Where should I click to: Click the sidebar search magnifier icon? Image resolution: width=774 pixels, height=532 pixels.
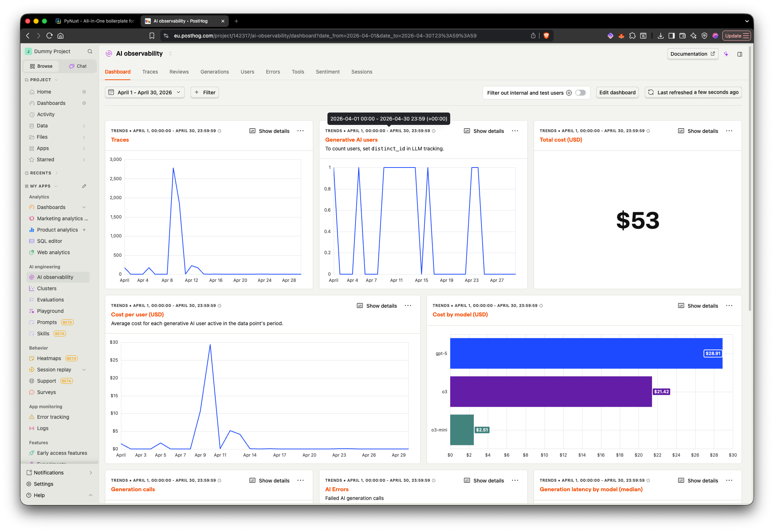pos(90,51)
